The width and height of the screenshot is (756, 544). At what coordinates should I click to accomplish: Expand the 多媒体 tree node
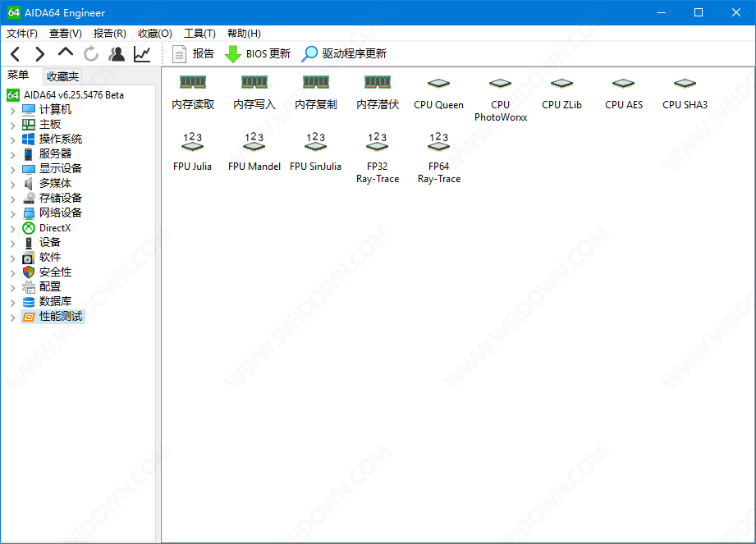[12, 185]
